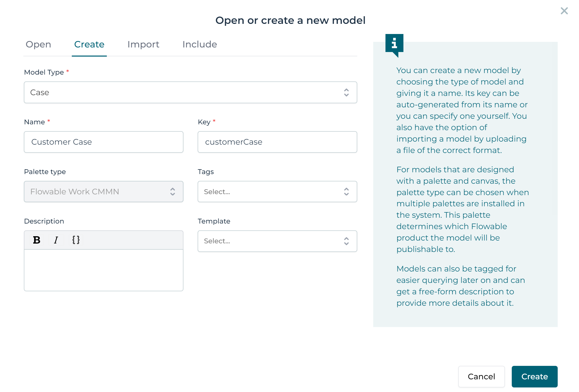Screen dimensions: 579x392
Task: Apply italic formatting in the Description editor
Action: 56,240
